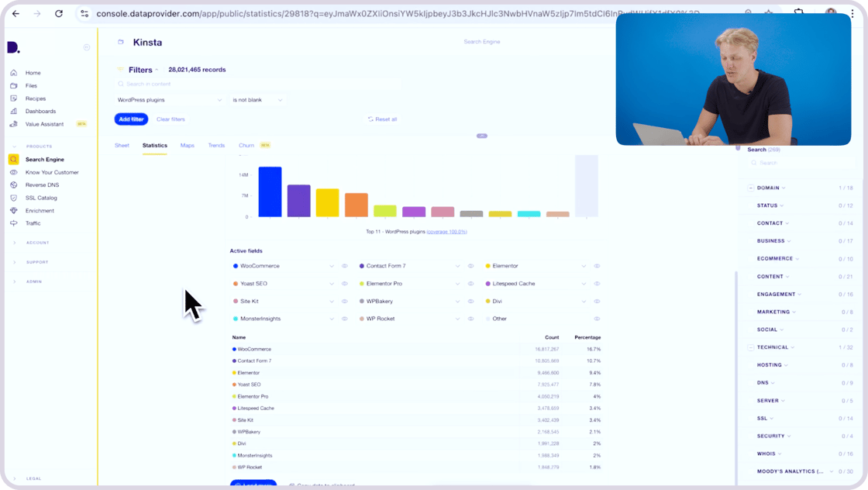
Task: Click the Add filter button
Action: 130,119
